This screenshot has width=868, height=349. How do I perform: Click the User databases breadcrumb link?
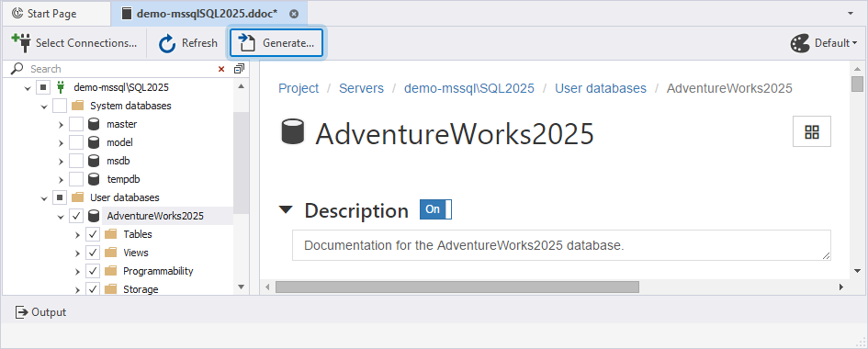click(x=601, y=88)
